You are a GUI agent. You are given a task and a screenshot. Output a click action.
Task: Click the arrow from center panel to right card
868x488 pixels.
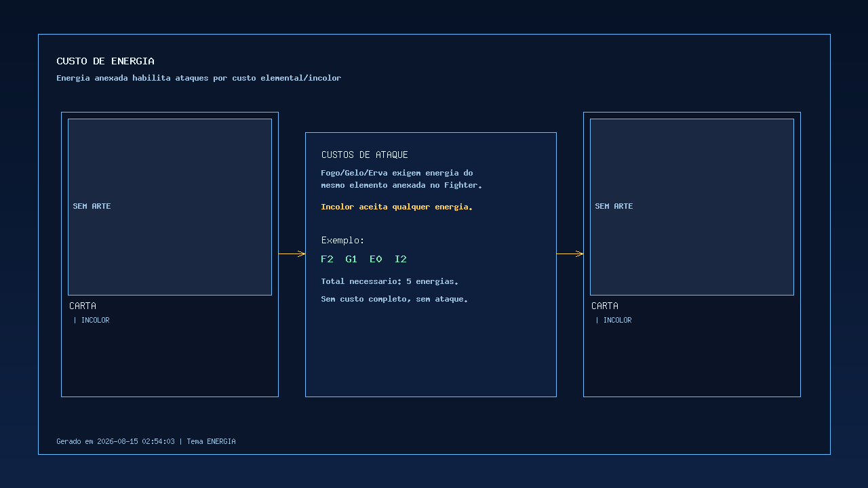click(x=570, y=254)
